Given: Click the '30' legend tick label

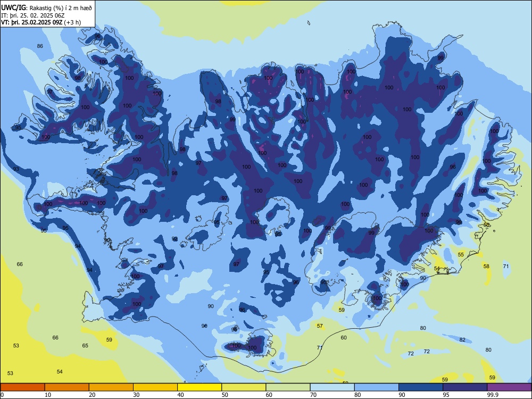Looking at the screenshot, I should click(136, 395).
